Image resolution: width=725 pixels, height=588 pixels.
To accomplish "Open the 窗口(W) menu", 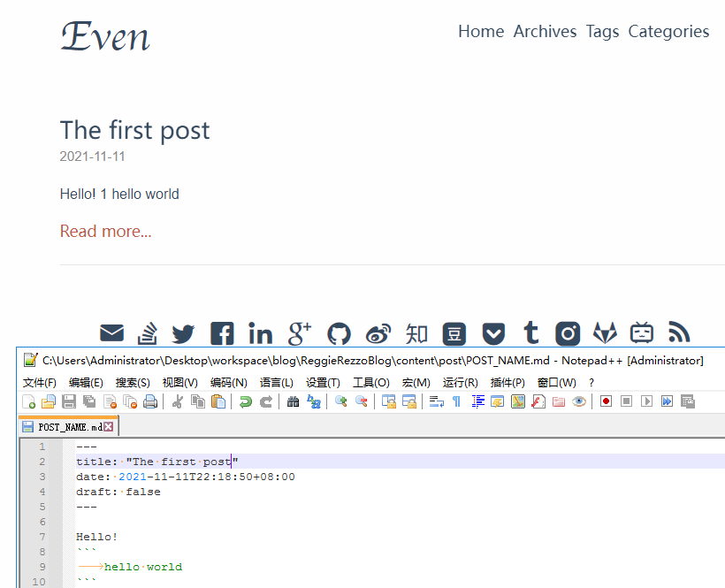I will (556, 383).
